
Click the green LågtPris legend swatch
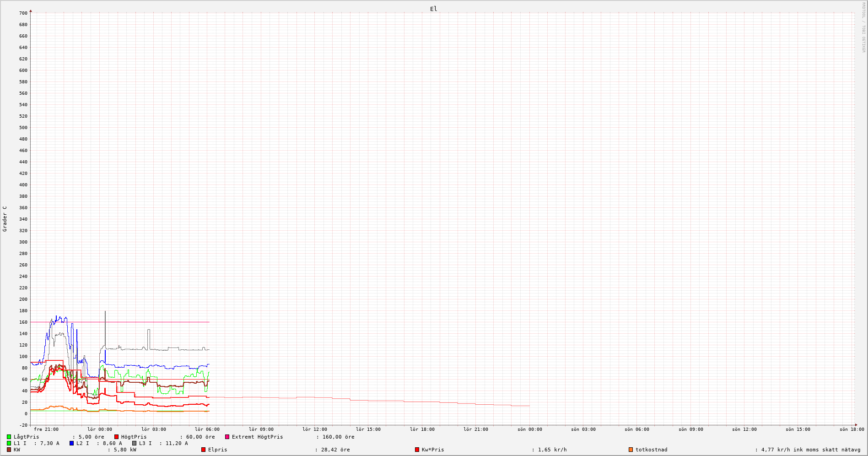[9, 437]
